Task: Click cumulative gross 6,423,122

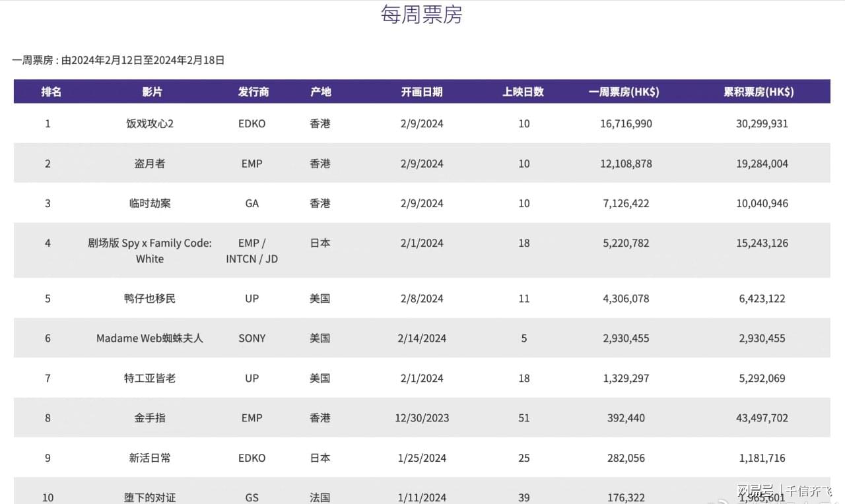Action: (x=762, y=298)
